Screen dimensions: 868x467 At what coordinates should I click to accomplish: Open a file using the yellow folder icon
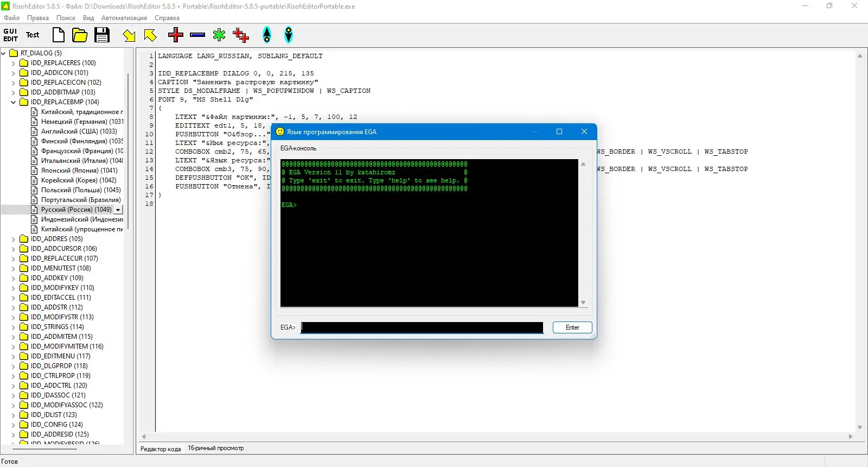pos(80,35)
